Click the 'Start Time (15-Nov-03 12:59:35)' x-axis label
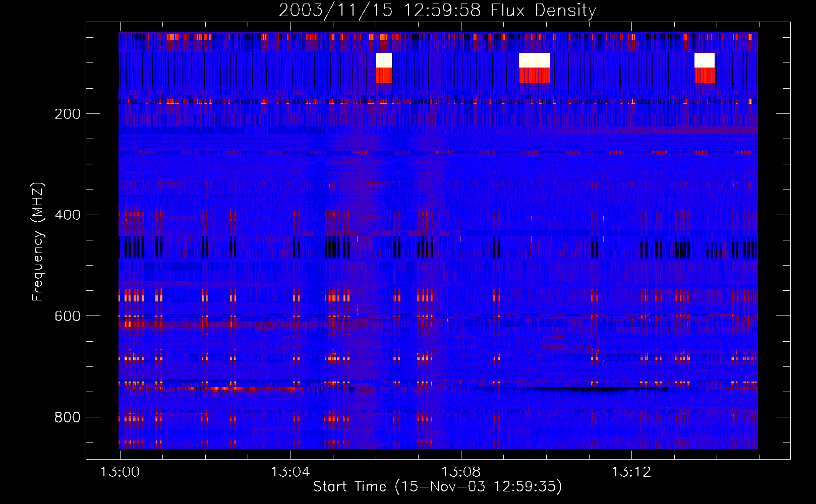Viewport: 816px width, 504px height. point(437,487)
